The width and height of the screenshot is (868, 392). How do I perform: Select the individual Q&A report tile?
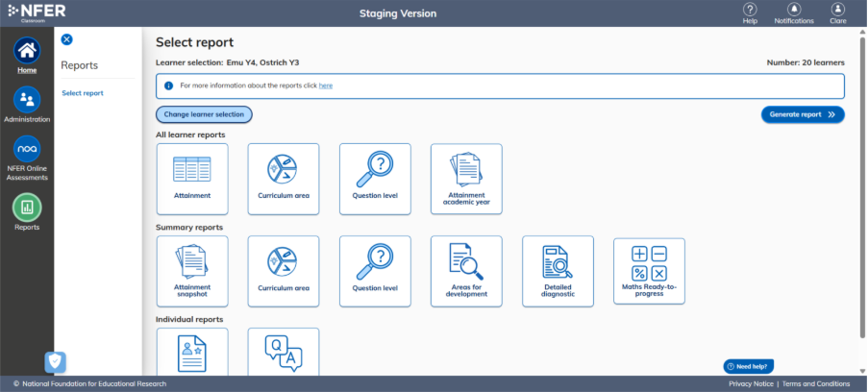pos(284,353)
